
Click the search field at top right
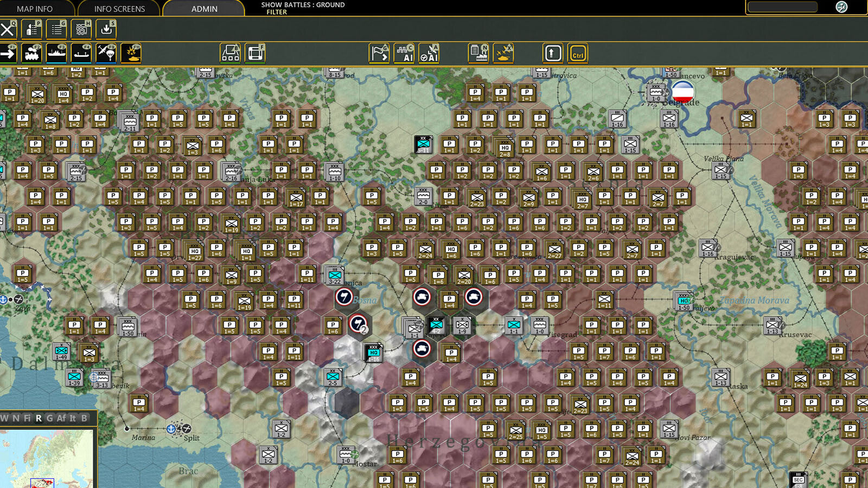tap(782, 7)
